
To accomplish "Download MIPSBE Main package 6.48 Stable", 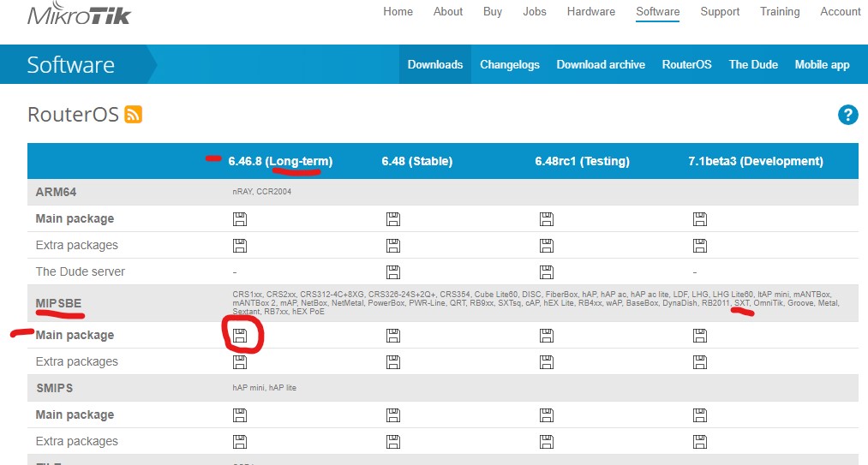I will (x=393, y=336).
